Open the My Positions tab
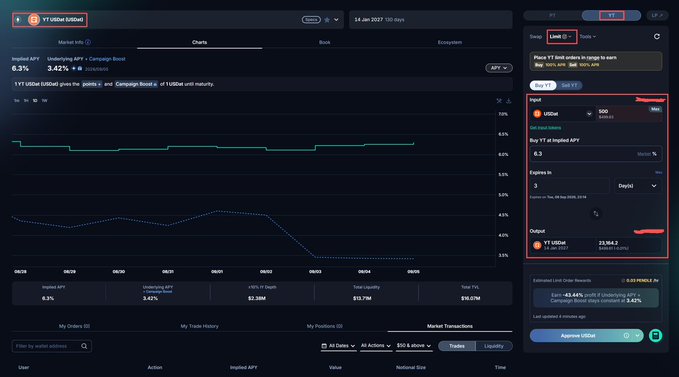Image resolution: width=679 pixels, height=377 pixels. (324, 326)
